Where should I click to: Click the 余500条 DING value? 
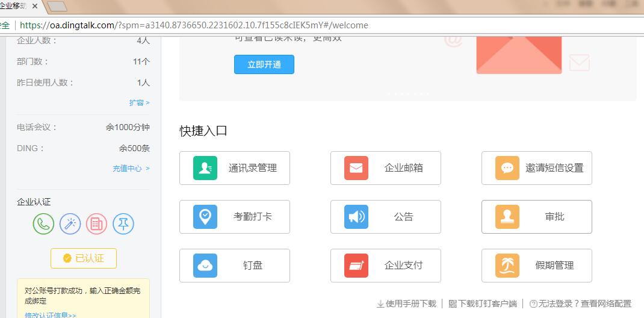click(x=134, y=148)
